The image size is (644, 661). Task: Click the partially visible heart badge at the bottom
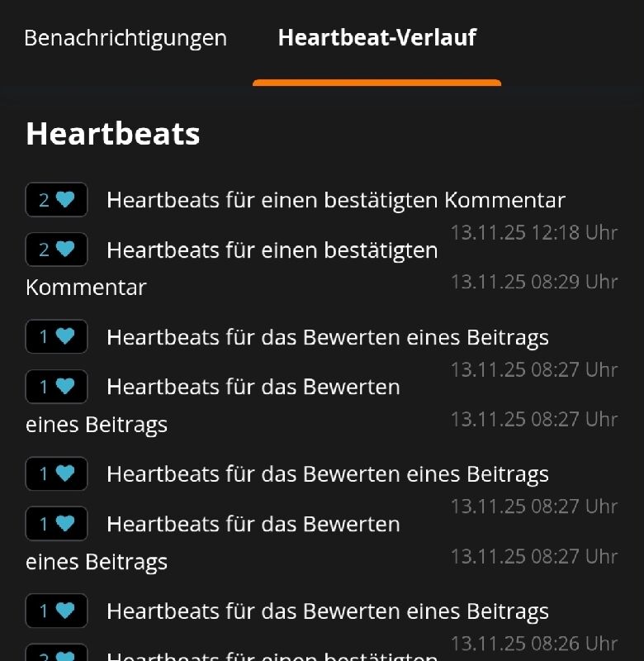click(56, 654)
